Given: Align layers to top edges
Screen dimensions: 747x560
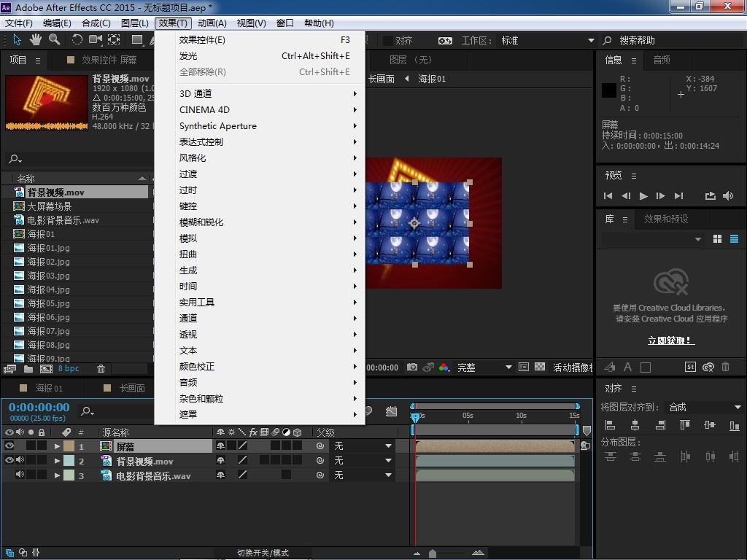Looking at the screenshot, I should tap(685, 425).
